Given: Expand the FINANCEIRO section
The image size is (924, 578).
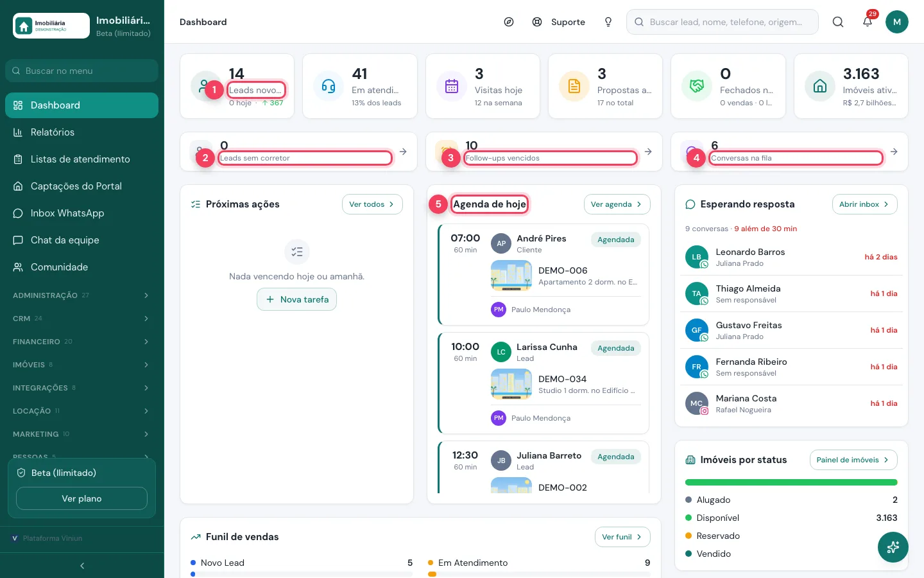Looking at the screenshot, I should (81, 342).
